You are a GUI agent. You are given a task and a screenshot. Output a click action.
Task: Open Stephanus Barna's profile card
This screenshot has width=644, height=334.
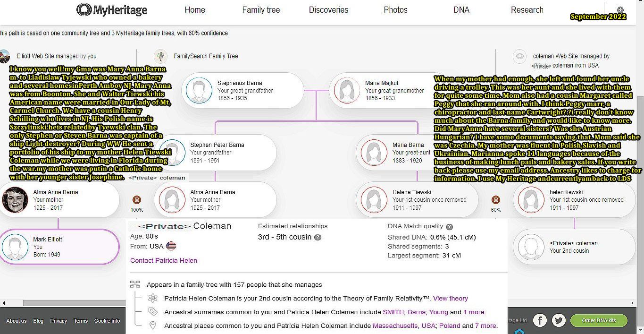(x=243, y=90)
